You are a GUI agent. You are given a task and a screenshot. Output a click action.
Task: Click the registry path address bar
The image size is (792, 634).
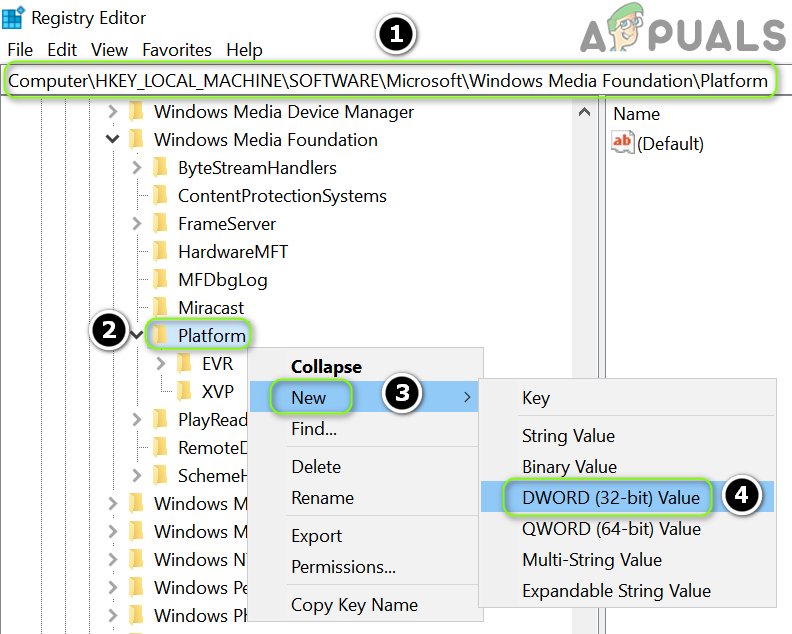pos(389,81)
